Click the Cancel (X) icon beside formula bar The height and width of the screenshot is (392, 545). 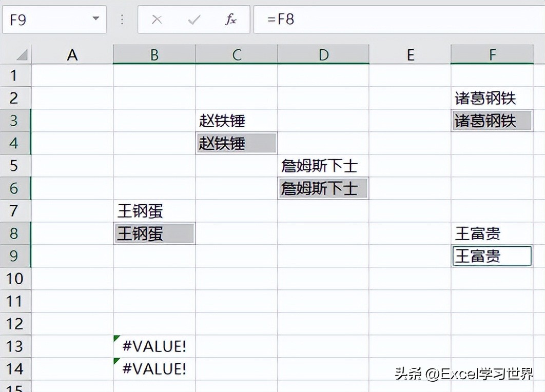pyautogui.click(x=157, y=19)
